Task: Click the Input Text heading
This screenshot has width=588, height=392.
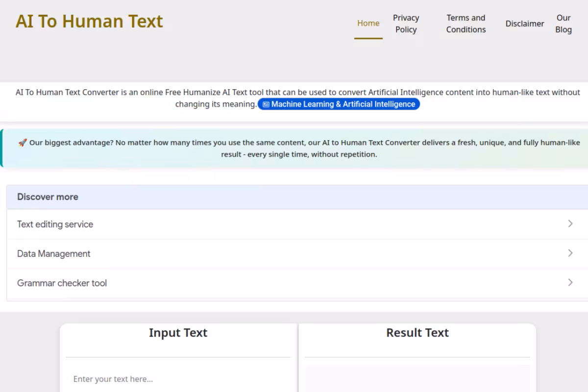Action: coord(178,333)
